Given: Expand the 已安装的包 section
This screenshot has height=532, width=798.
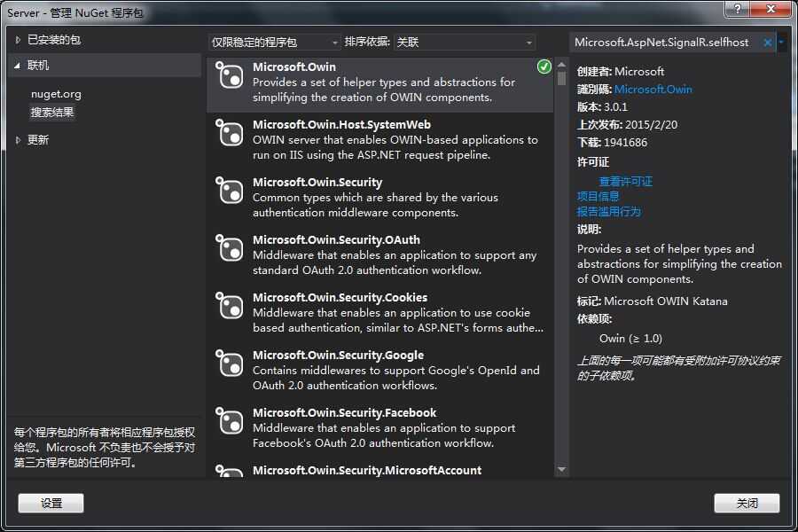Looking at the screenshot, I should [18, 40].
